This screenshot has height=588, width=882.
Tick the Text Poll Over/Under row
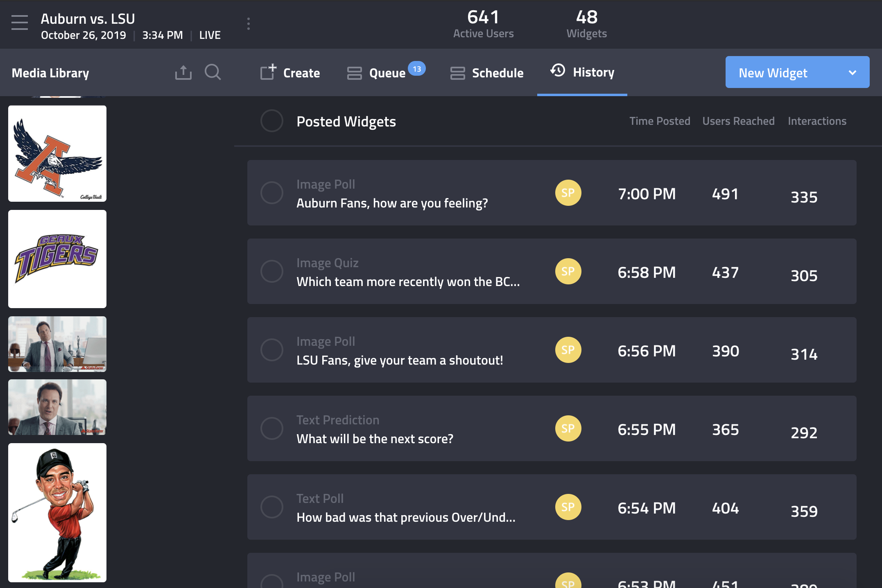coord(271,507)
